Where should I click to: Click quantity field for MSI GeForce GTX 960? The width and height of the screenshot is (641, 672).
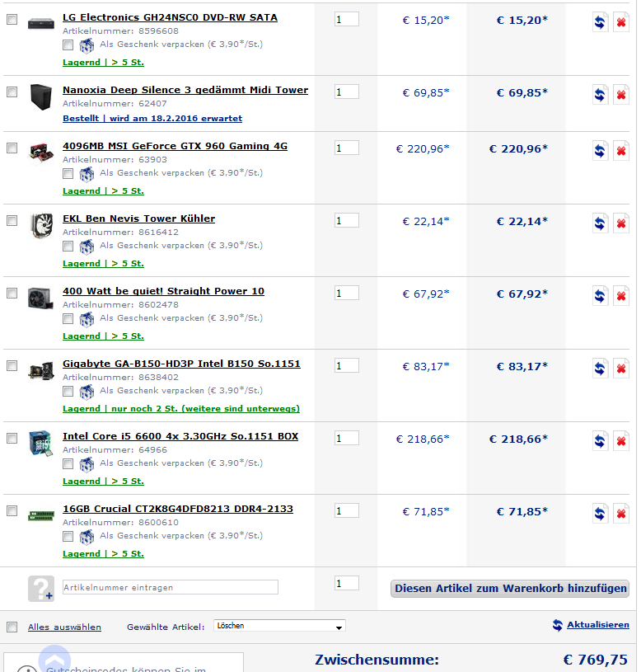(x=346, y=148)
